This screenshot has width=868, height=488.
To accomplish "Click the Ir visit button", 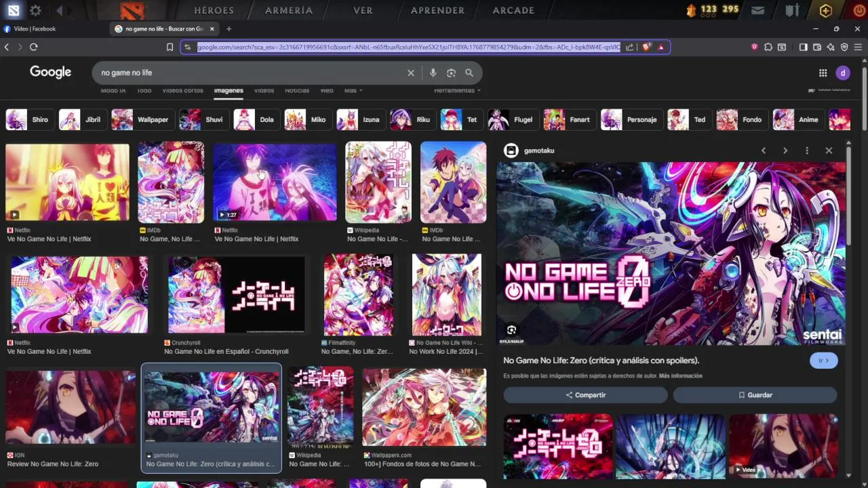I will coord(824,361).
